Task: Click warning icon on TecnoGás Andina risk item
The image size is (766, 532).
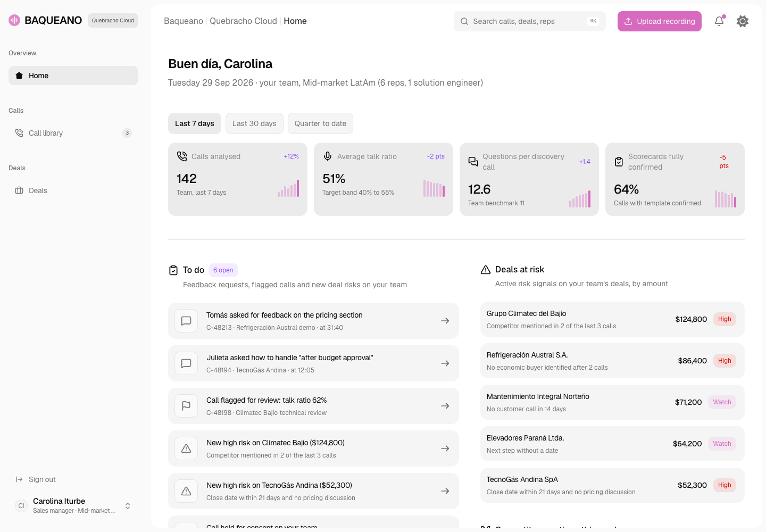Action: (x=186, y=491)
